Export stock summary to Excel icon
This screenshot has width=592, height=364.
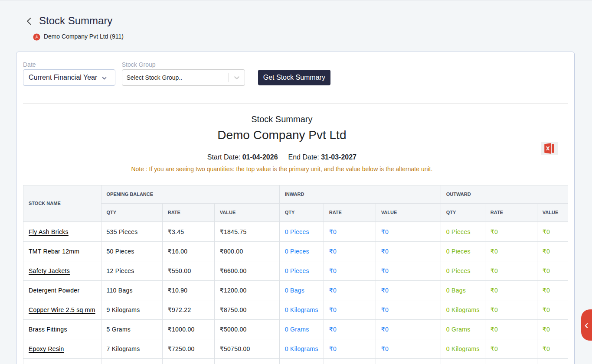coord(549,149)
